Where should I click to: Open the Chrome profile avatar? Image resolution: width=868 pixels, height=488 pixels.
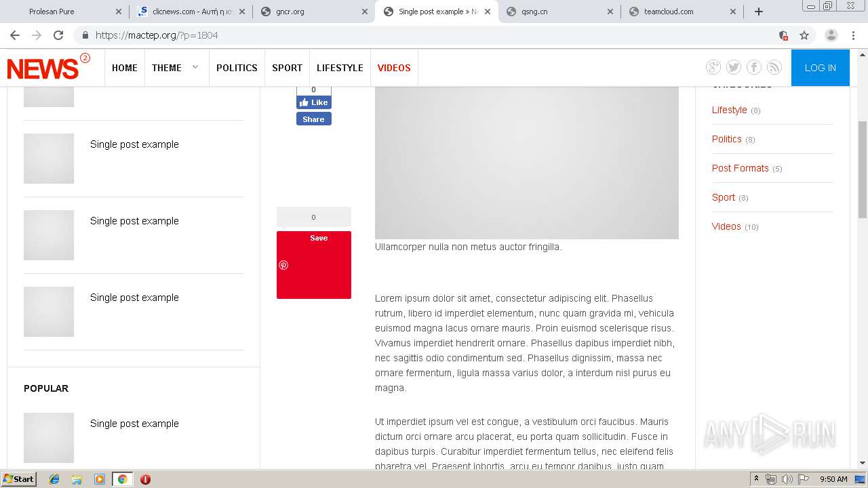coord(831,35)
